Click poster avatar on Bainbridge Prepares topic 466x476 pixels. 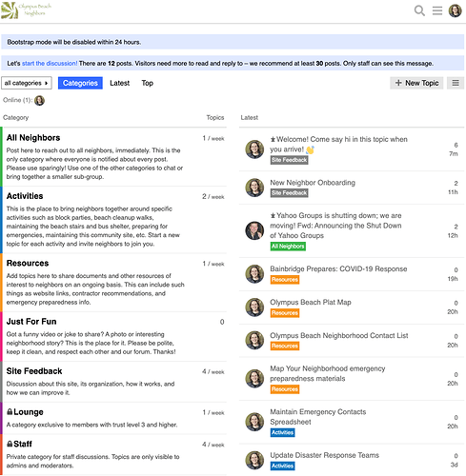click(x=254, y=274)
